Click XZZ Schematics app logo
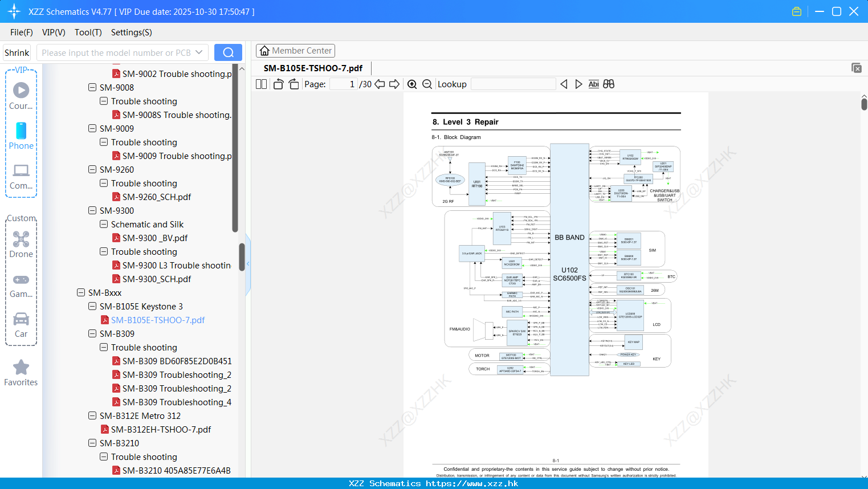Image resolution: width=868 pixels, height=489 pixels. click(14, 11)
